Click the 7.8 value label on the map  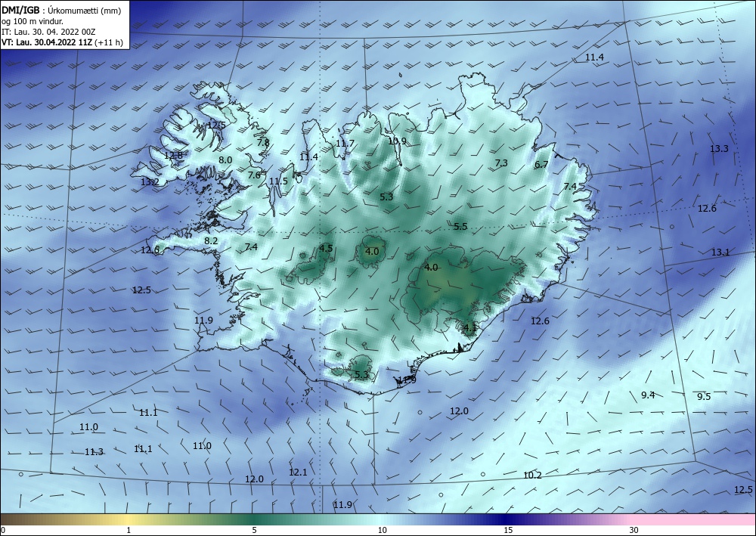coord(263,142)
